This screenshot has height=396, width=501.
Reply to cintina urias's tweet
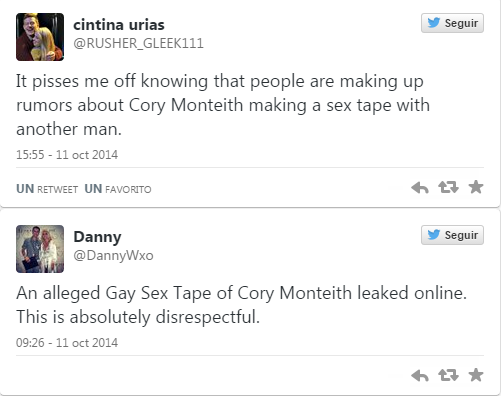coord(420,188)
